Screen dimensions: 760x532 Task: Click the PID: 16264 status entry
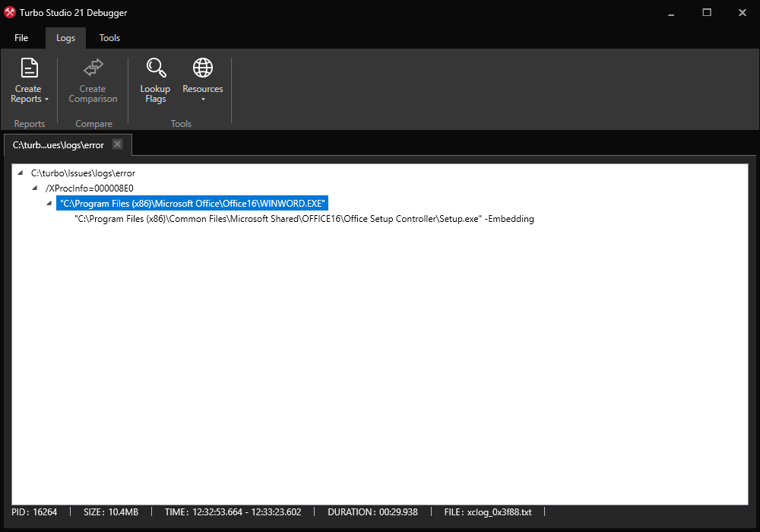coord(34,512)
